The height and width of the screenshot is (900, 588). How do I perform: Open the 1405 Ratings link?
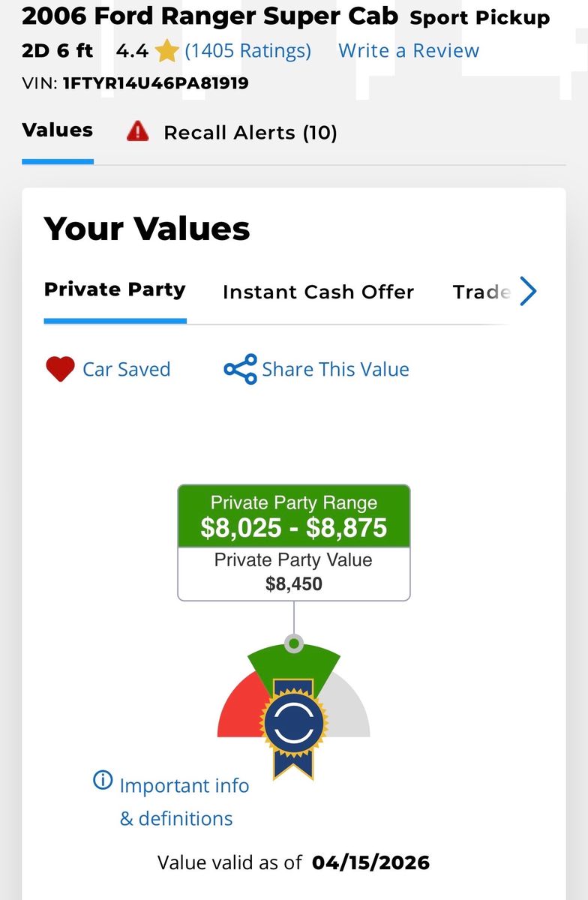pos(247,51)
